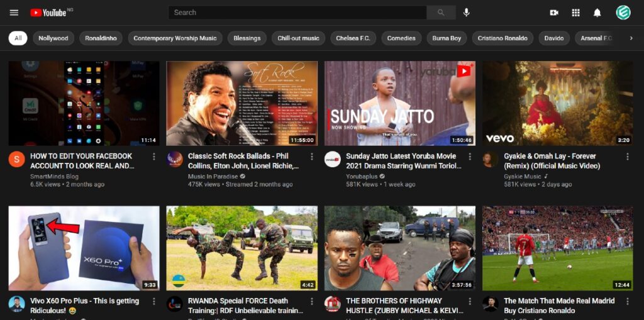This screenshot has height=320, width=644.
Task: Play the Soft Rock Lionel Richie thumbnail
Action: tap(242, 104)
